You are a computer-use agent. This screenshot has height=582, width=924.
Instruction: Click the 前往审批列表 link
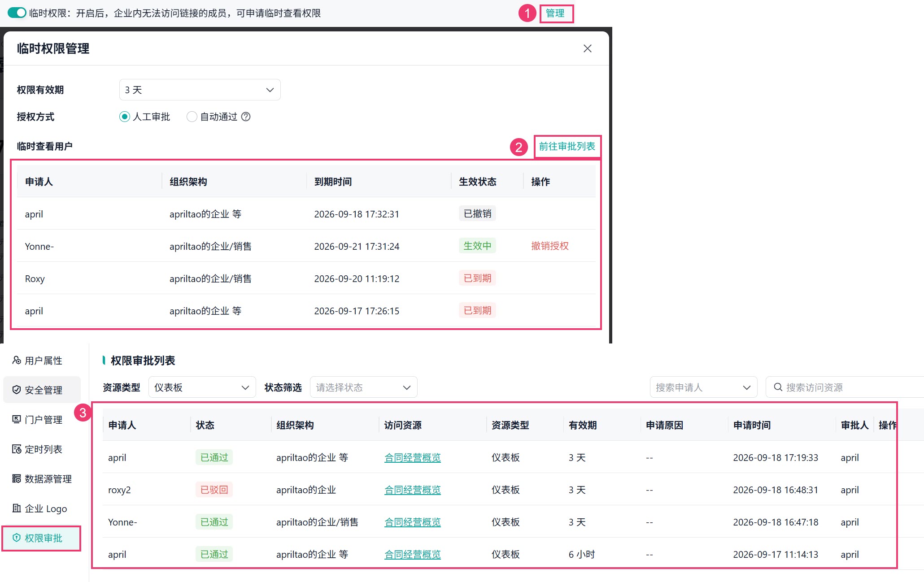pyautogui.click(x=567, y=146)
